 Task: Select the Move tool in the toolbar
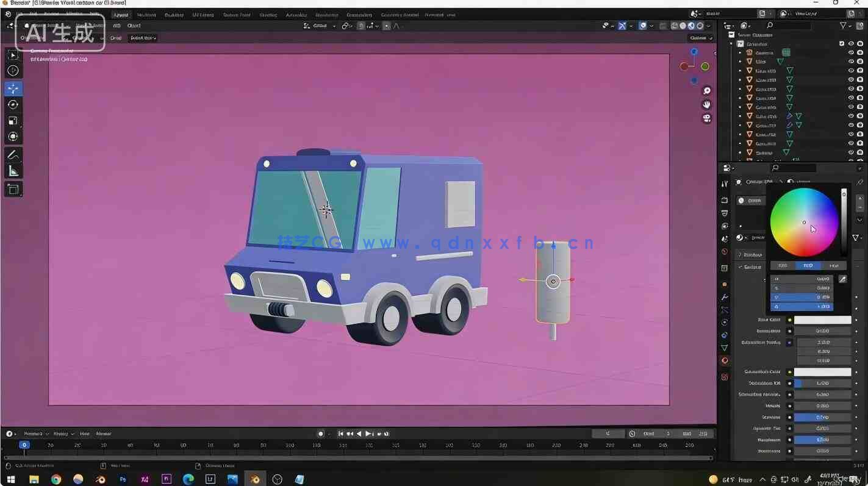pos(13,88)
